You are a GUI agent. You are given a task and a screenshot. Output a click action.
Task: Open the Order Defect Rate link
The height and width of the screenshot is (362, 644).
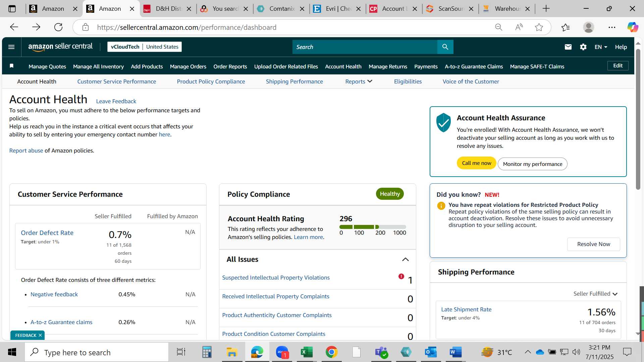(x=47, y=233)
